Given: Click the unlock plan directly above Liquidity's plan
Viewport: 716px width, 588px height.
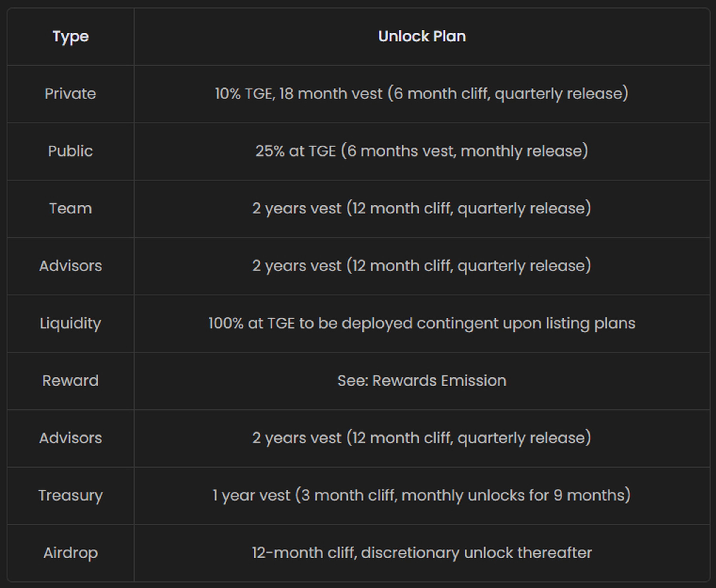Looking at the screenshot, I should pyautogui.click(x=422, y=266).
